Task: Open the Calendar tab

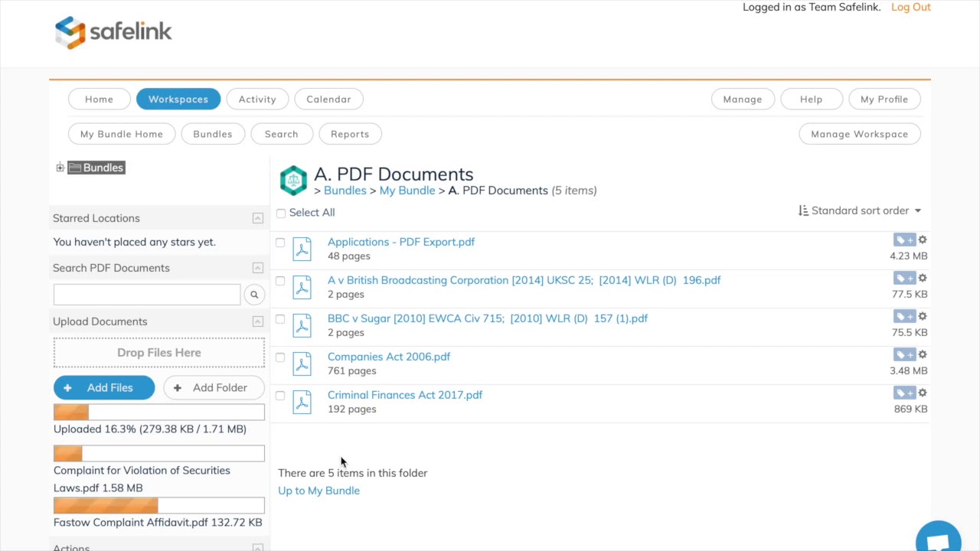Action: point(328,99)
